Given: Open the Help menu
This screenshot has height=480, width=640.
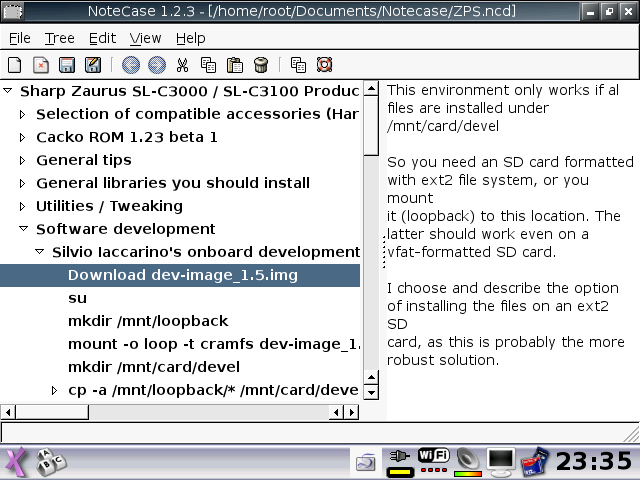Looking at the screenshot, I should pyautogui.click(x=191, y=38).
